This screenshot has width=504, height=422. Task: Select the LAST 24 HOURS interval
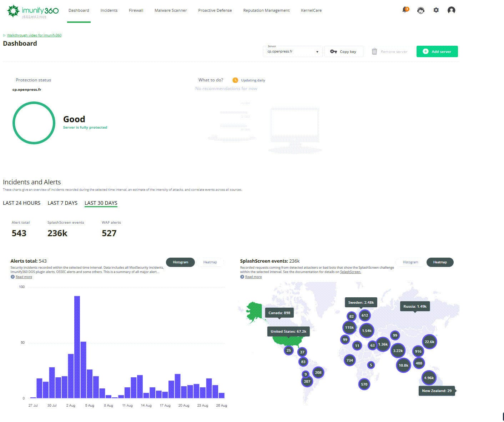pos(22,203)
